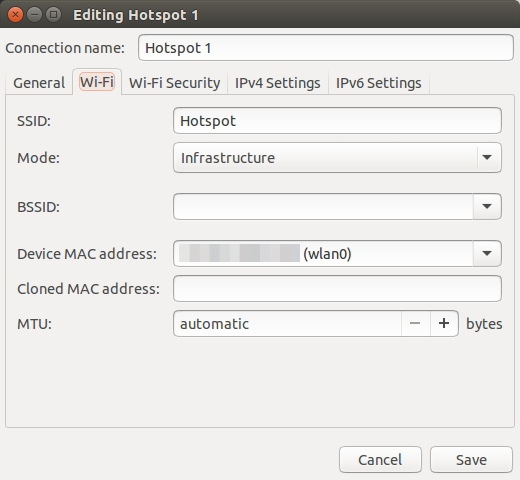The height and width of the screenshot is (480, 520).
Task: Click into the SSID text field
Action: click(337, 121)
